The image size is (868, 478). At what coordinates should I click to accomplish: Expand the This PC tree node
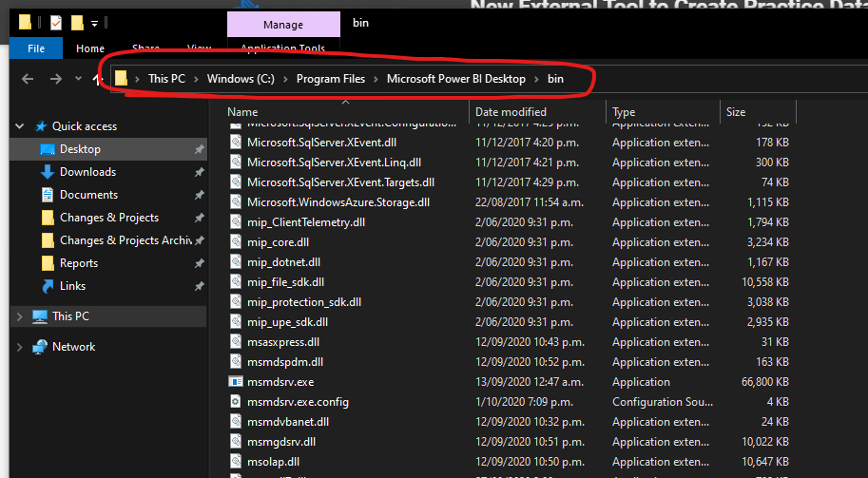point(20,316)
